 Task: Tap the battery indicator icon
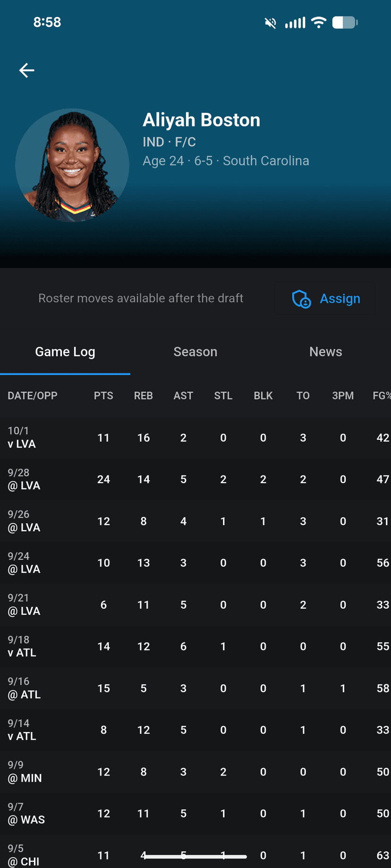coord(345,22)
